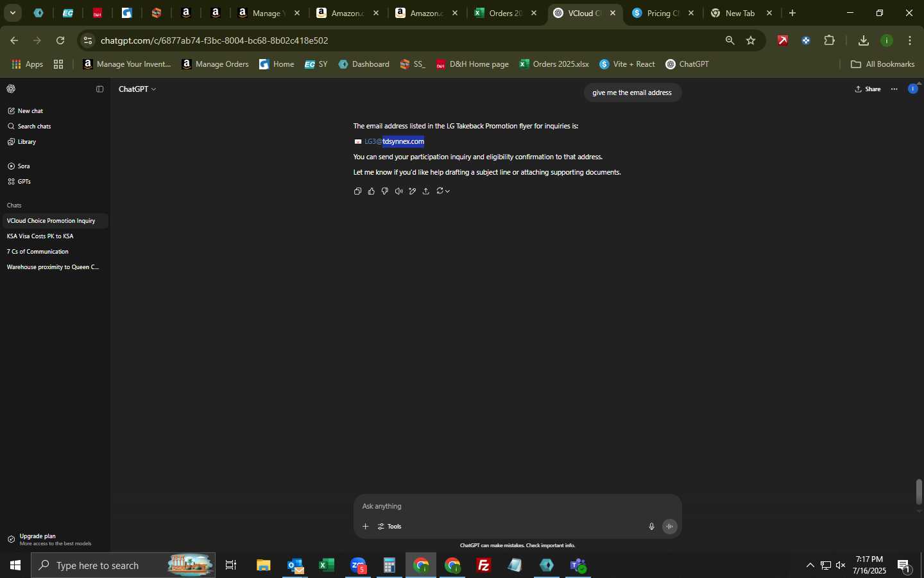
Task: Select VCloud Choice Promotion Inquiry chat
Action: point(54,221)
